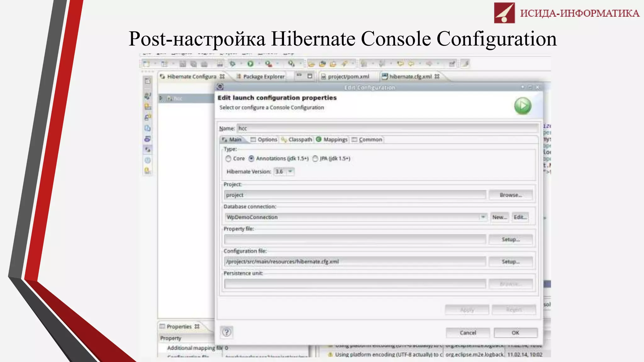Open the dropdown arrow beside the External Tools icon
Image resolution: width=644 pixels, height=362 pixels.
pyautogui.click(x=277, y=64)
